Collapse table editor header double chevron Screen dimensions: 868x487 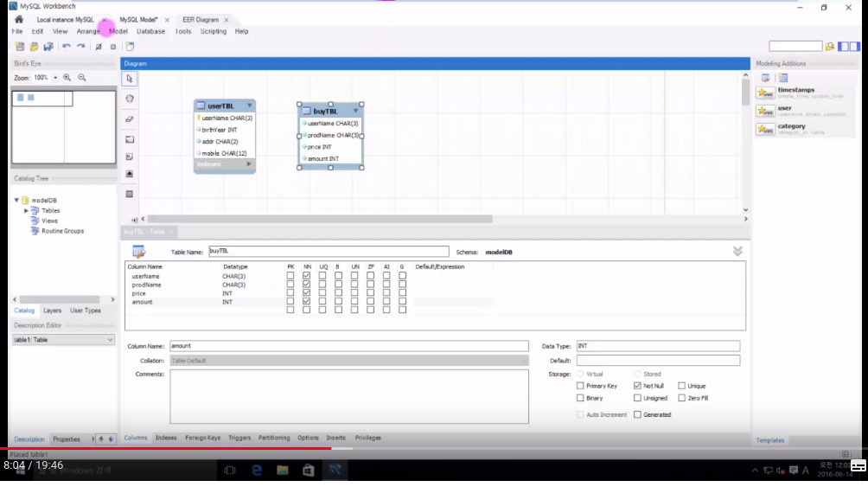(737, 252)
